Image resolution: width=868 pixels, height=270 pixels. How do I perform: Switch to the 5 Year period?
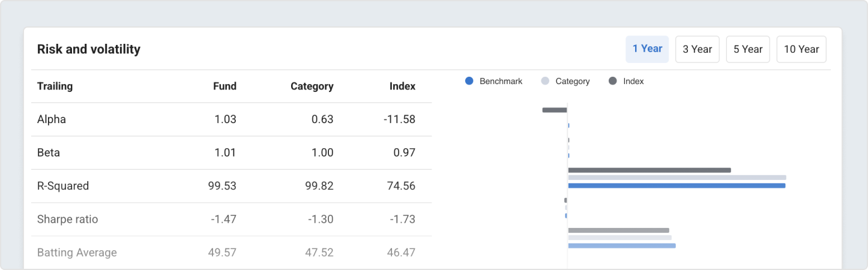[747, 49]
